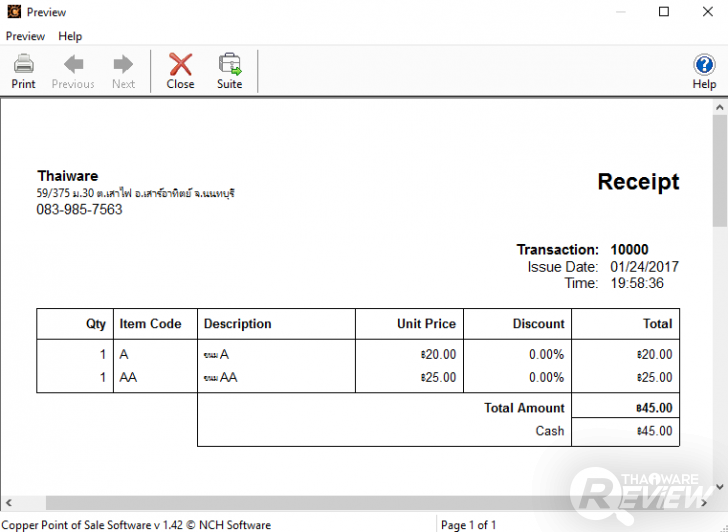Close the preview with red X icon

(180, 71)
